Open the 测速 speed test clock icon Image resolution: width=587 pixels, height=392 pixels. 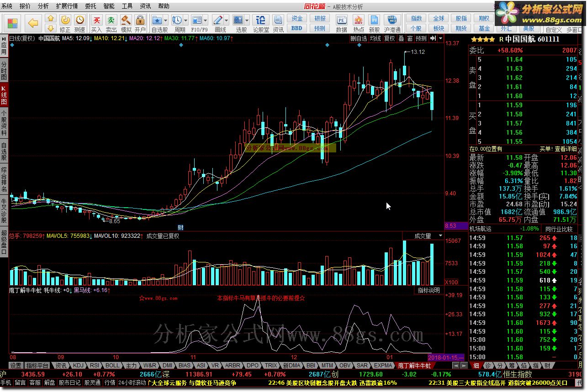(80, 20)
